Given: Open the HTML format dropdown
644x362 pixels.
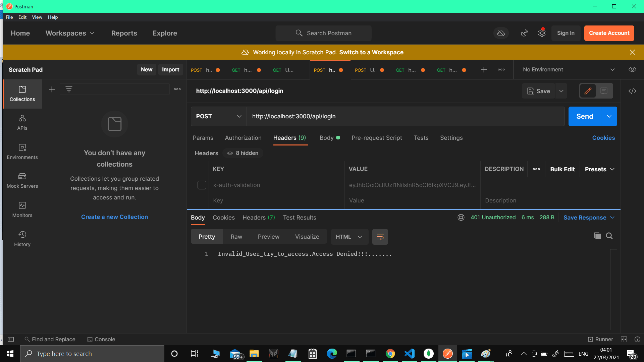Looking at the screenshot, I should [x=349, y=237].
